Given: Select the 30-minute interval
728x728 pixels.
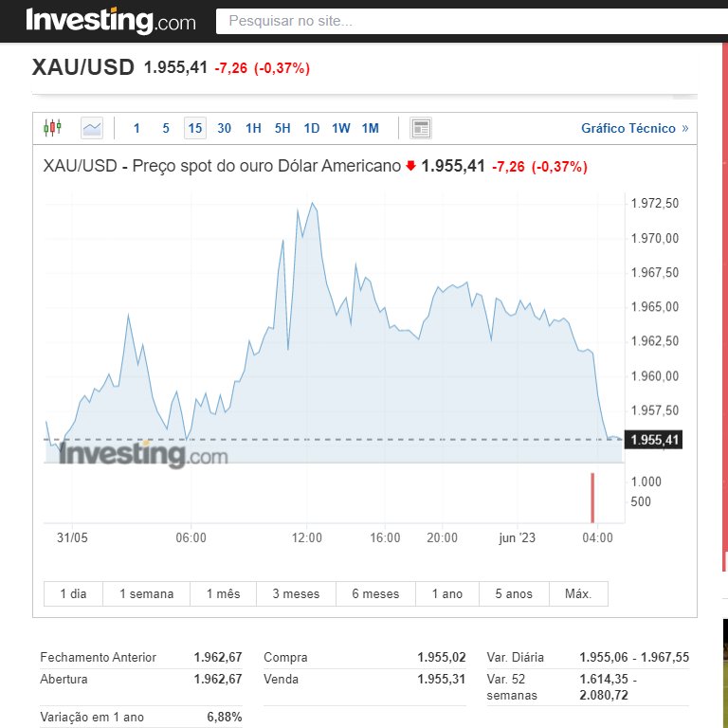Looking at the screenshot, I should (x=225, y=128).
